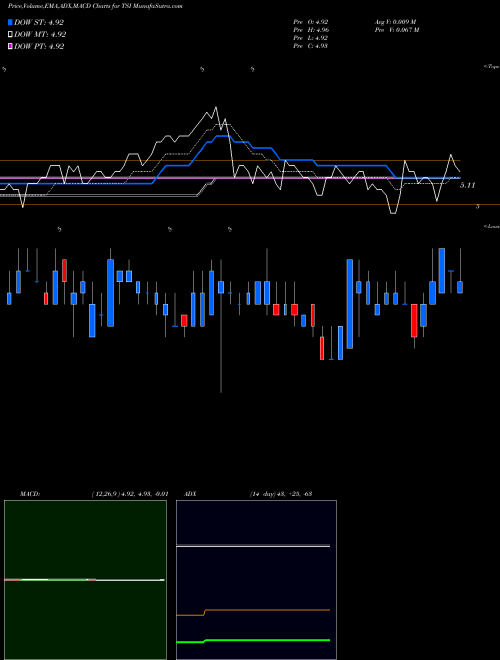
Task: Click the white DOW MT legend swatch
Action: tap(10, 35)
